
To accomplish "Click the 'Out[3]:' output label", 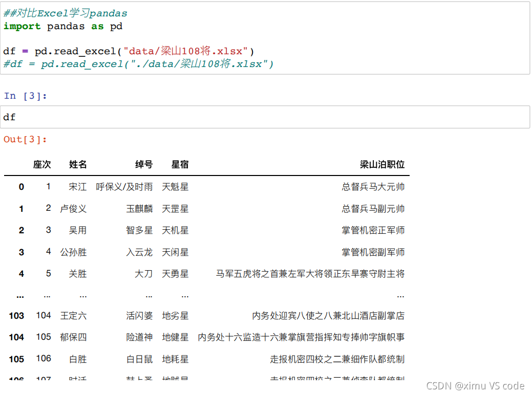I will point(26,139).
